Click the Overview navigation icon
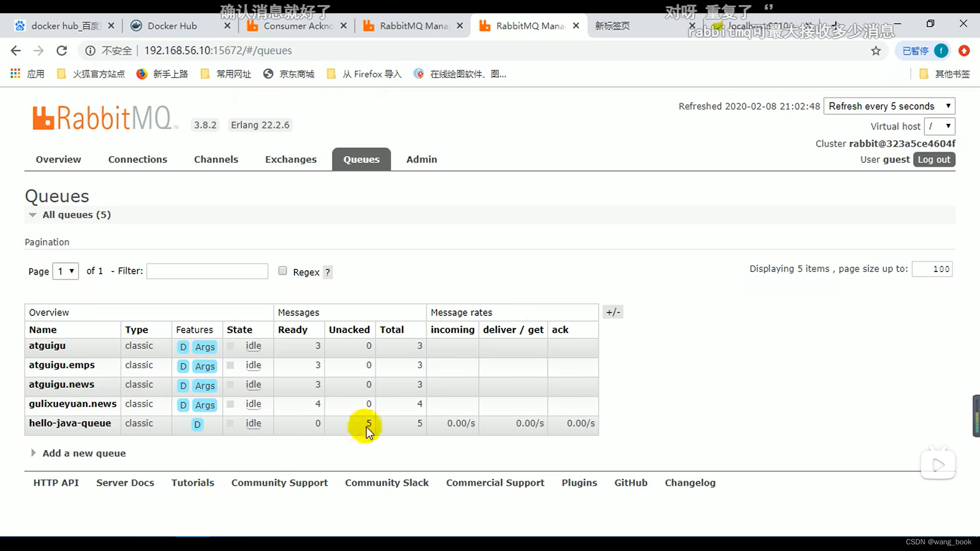 (x=59, y=160)
